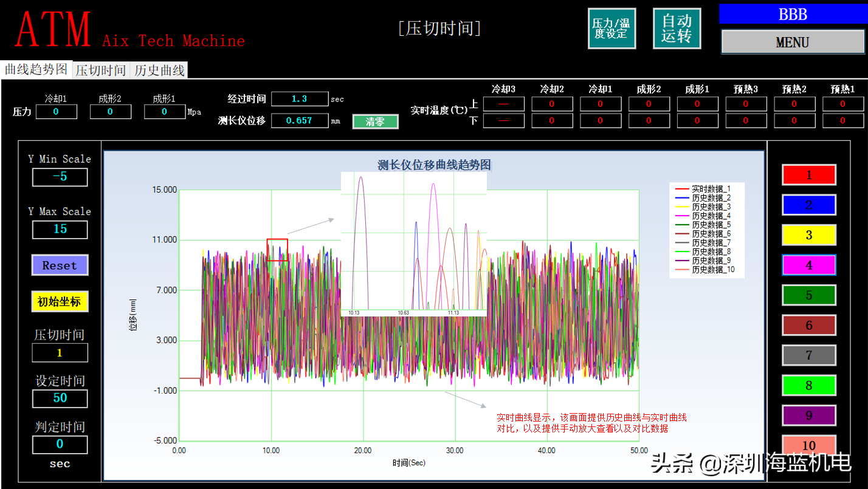
Task: Select curve 4 magenta button
Action: (x=808, y=265)
